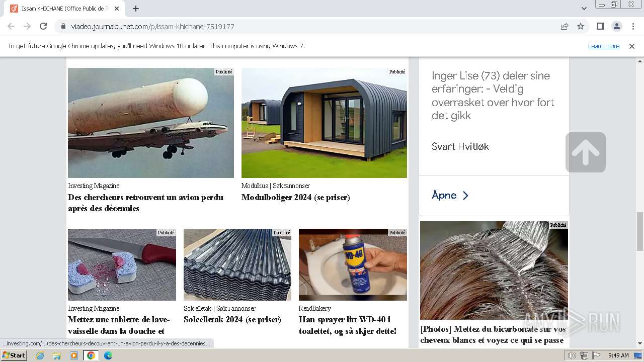
Task: Open 'Des chercheurs retrouvent un avion perdu' headline
Action: pos(146,203)
